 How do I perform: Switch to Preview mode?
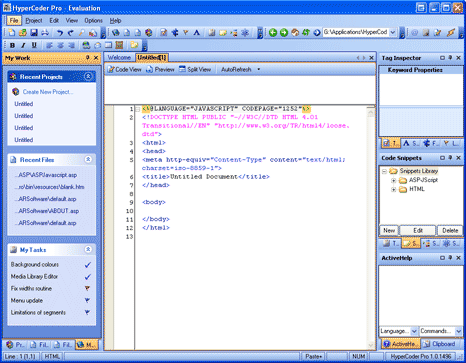[160, 70]
